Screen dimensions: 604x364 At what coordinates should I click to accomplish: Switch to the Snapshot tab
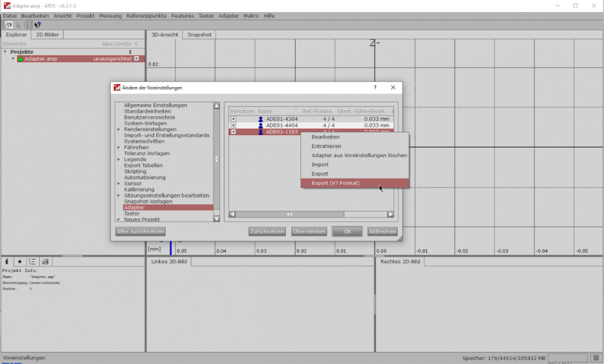(x=199, y=35)
